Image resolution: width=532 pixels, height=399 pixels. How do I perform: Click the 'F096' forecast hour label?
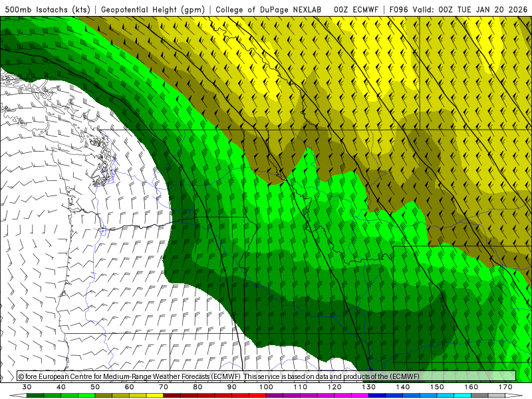coord(399,9)
